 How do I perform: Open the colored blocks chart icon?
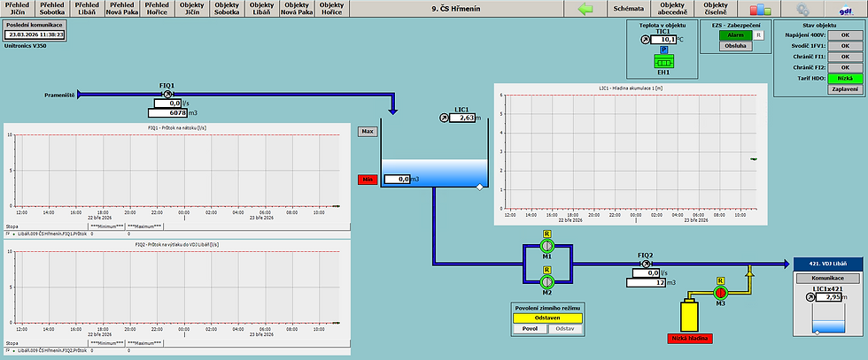point(761,9)
